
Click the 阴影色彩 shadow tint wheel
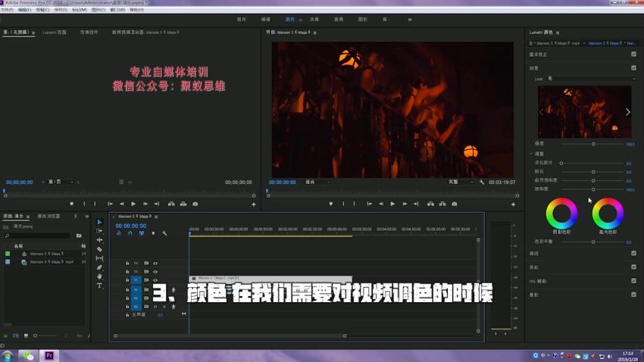click(x=561, y=214)
